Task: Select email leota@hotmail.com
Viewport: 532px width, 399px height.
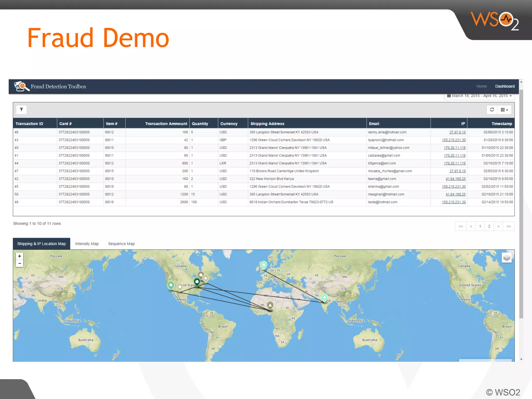Action: pyautogui.click(x=382, y=202)
